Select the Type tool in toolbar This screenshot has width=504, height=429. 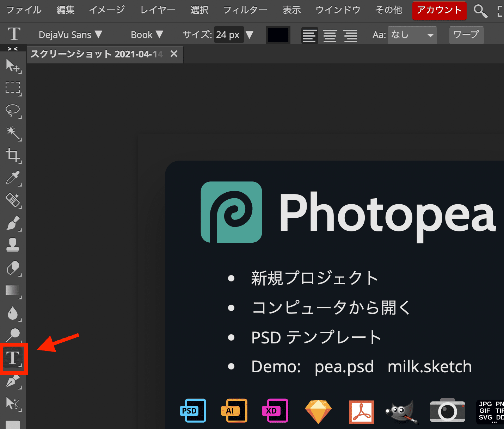(x=13, y=358)
